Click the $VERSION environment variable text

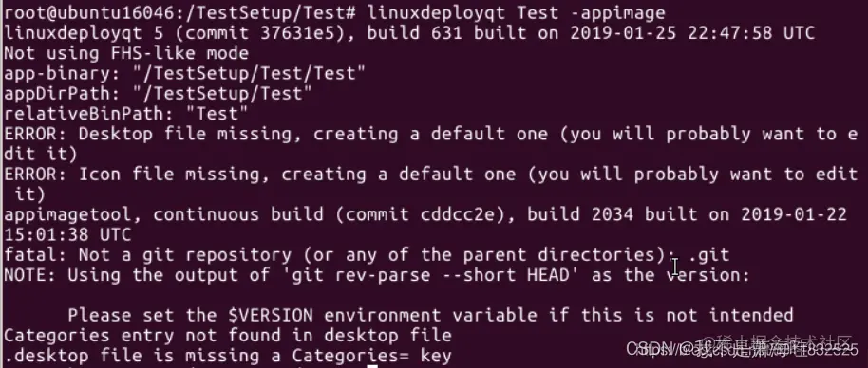(270, 315)
